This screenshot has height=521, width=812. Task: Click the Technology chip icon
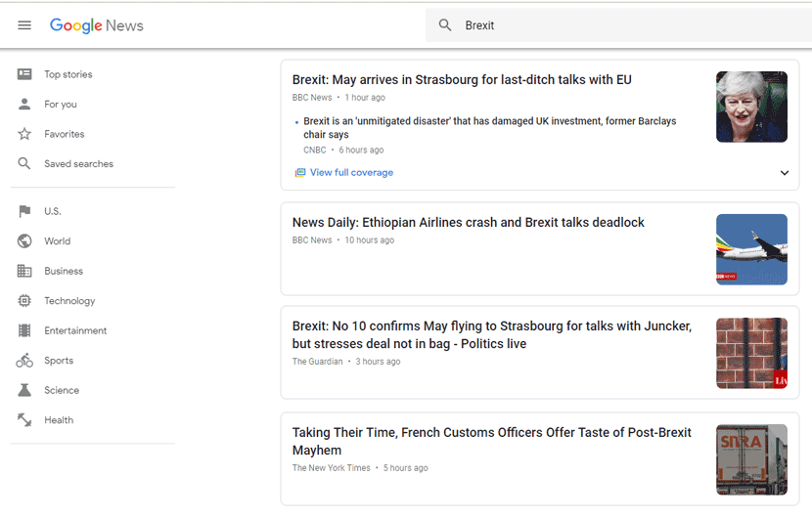(x=24, y=301)
